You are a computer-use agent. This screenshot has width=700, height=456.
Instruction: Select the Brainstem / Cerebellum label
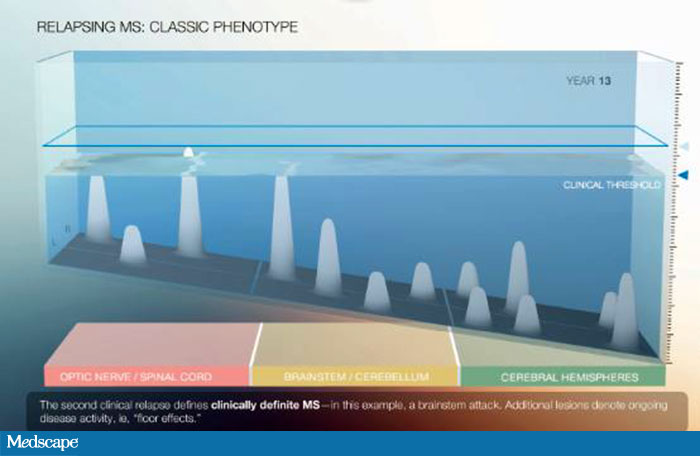pyautogui.click(x=355, y=376)
